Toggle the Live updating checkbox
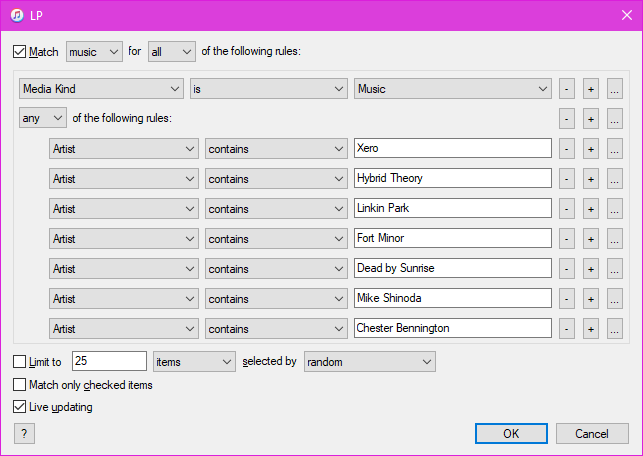 click(19, 407)
